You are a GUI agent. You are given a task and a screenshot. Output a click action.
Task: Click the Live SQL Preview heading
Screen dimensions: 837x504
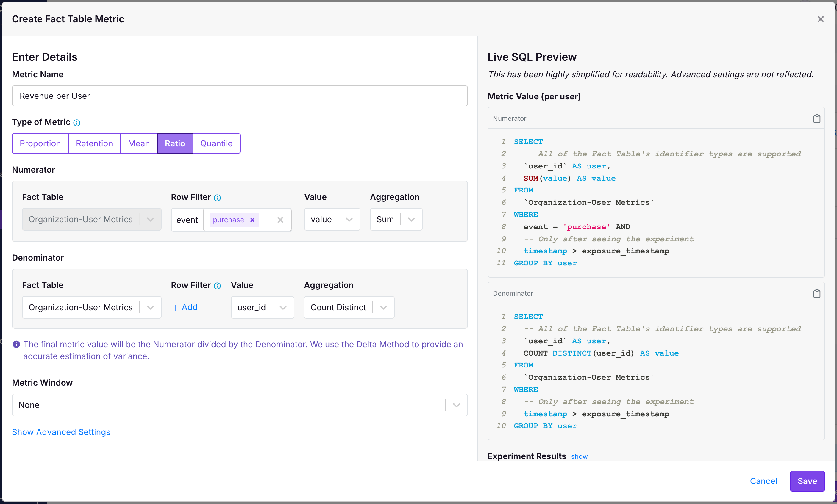(x=532, y=57)
